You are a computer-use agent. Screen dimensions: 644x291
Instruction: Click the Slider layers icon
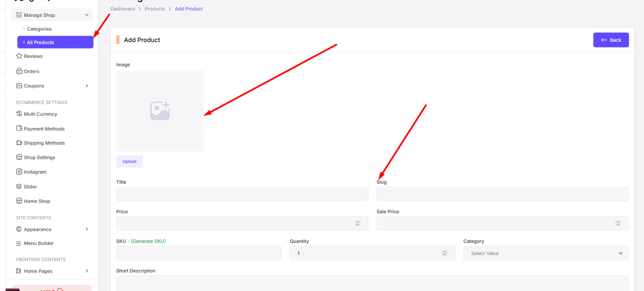coord(19,186)
